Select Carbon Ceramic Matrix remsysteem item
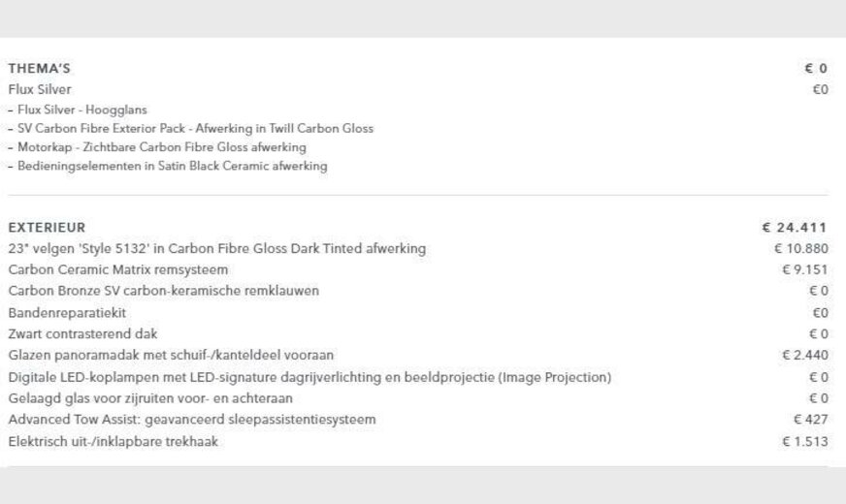 click(x=117, y=269)
